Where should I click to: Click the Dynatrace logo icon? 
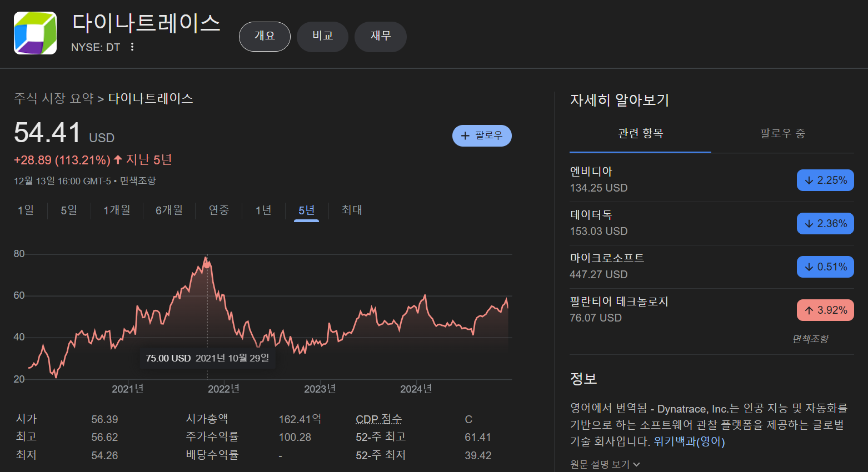click(35, 33)
